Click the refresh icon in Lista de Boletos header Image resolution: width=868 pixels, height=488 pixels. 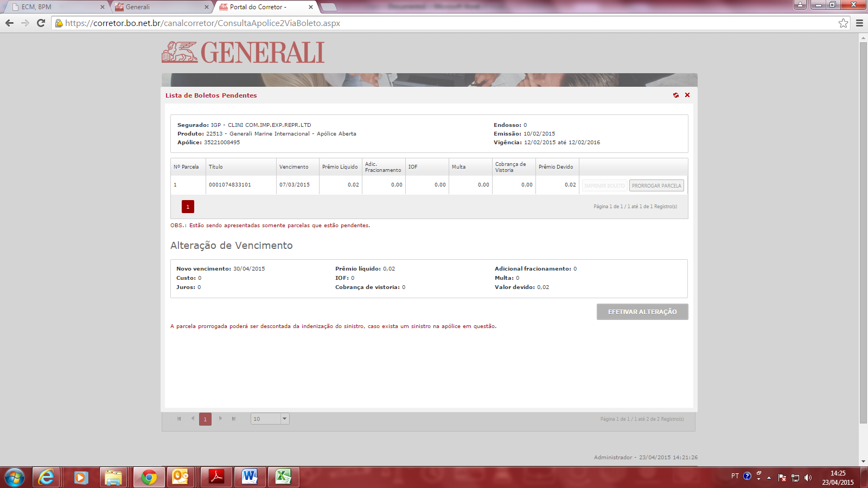(x=676, y=95)
